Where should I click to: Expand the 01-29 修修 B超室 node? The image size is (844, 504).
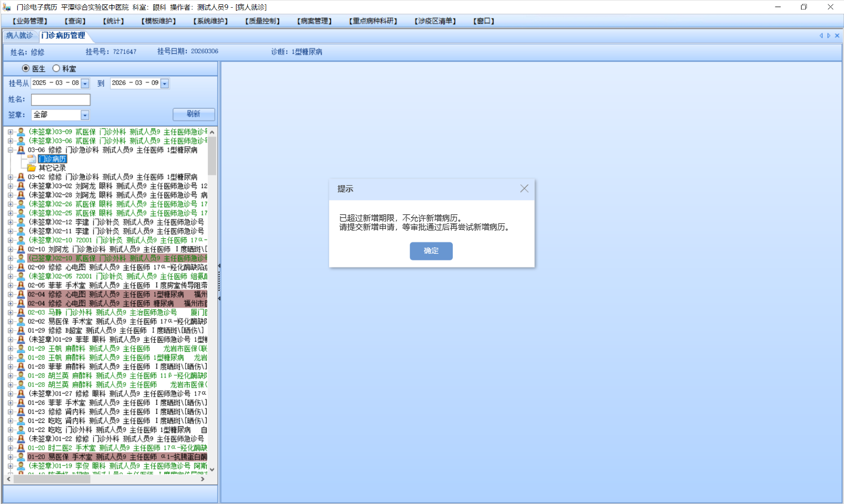click(10, 330)
